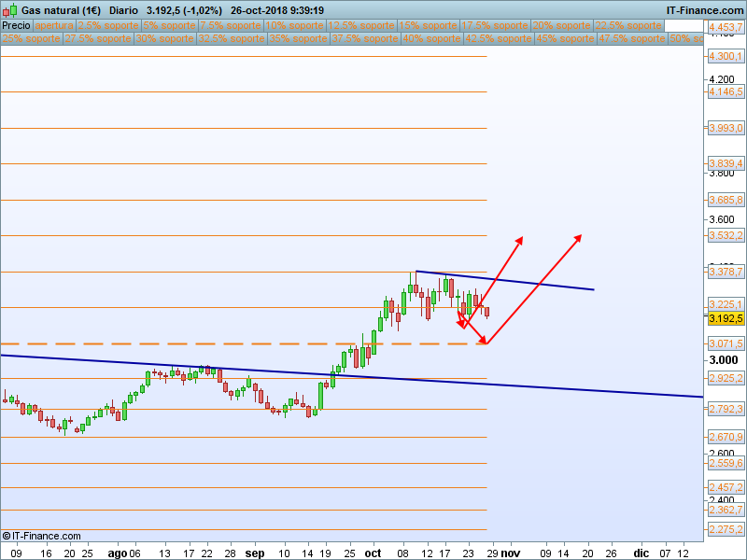Screen dimensions: 747x560
Task: Click the candlestick chart icon beside Gas natural
Action: pyautogui.click(x=10, y=10)
